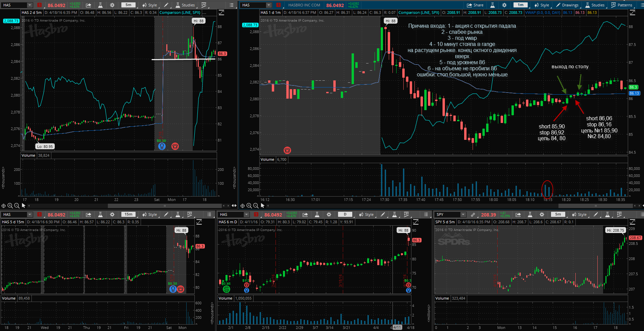Screen dimensions: 644x331
Task: Toggle red link indicator in 15m chart
Action: (40, 214)
